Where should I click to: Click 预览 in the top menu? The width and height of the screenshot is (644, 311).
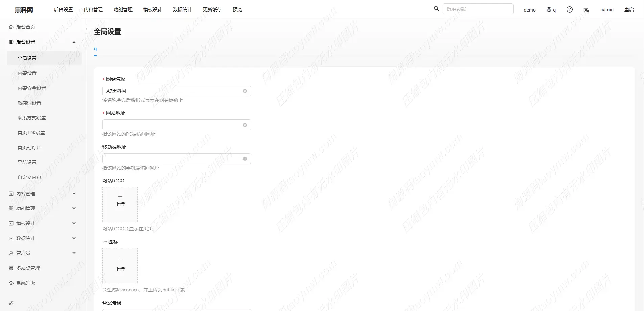click(x=237, y=9)
